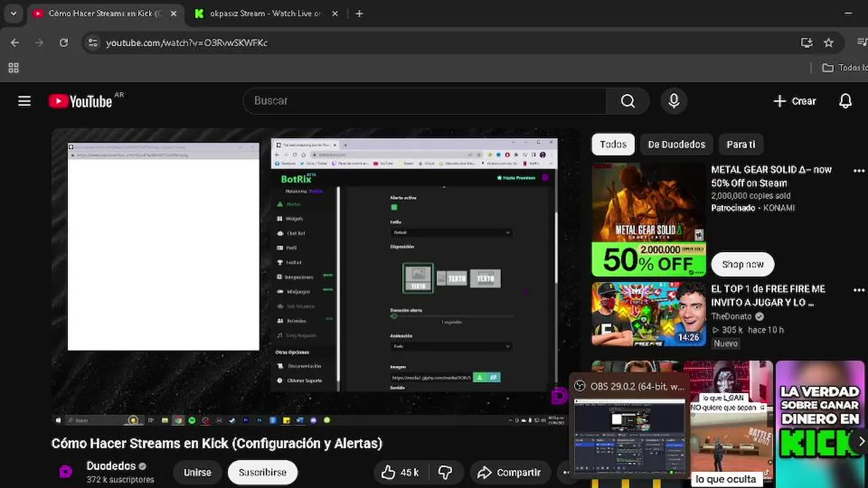Switch to the Cómo Hacer Streams en Kick tab
Screen dimensions: 868x488
pyautogui.click(x=106, y=14)
